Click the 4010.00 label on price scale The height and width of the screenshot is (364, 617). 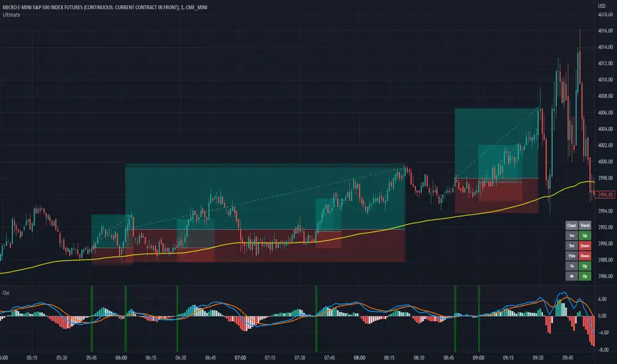point(605,79)
